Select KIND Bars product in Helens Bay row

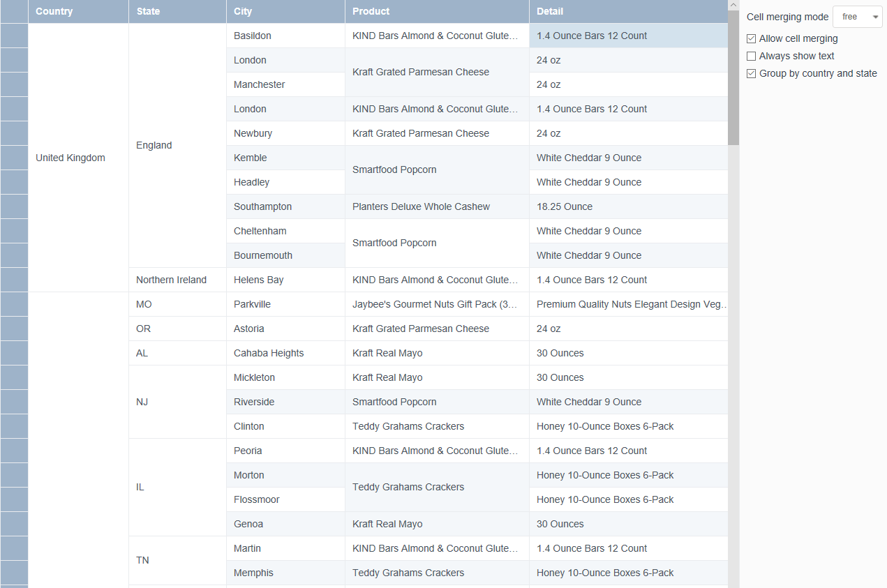tap(437, 280)
